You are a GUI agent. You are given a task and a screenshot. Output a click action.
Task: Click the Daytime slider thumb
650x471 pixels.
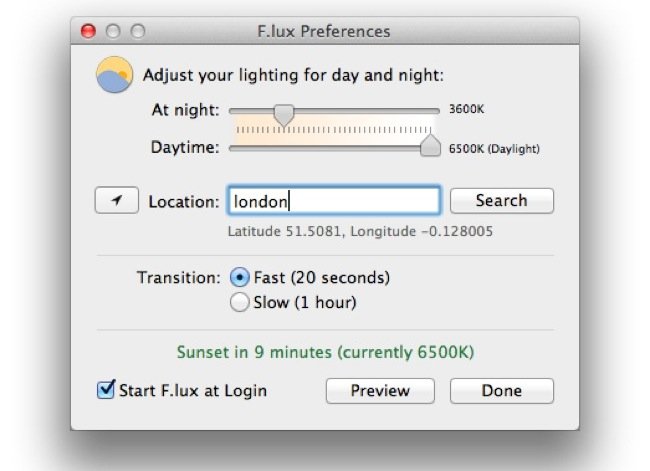pyautogui.click(x=430, y=147)
